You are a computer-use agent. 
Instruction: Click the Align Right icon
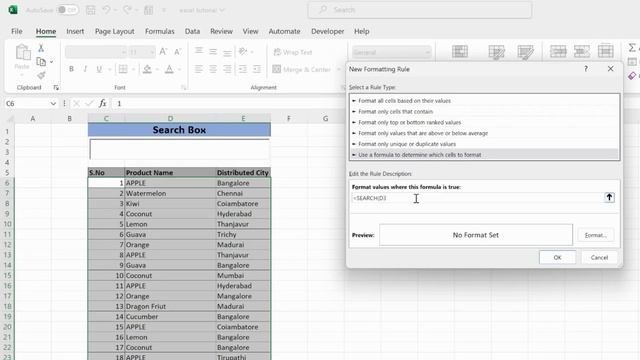pos(227,69)
